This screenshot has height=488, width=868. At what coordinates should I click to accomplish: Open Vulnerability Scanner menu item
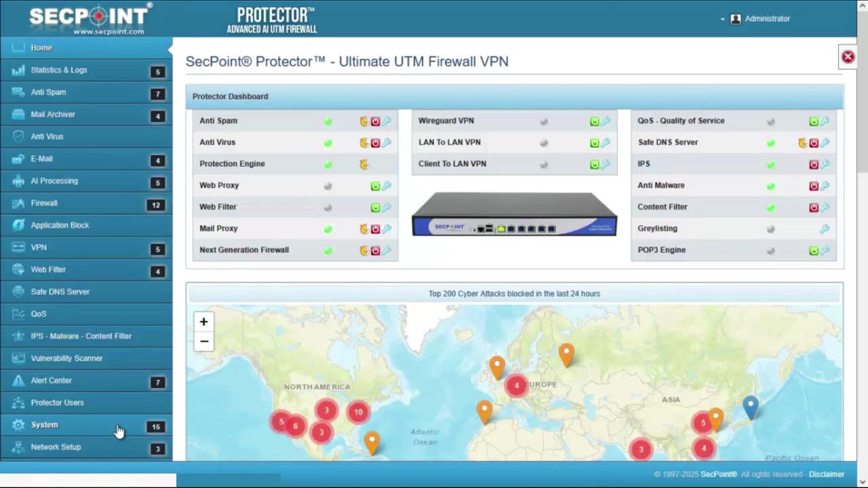coord(86,358)
